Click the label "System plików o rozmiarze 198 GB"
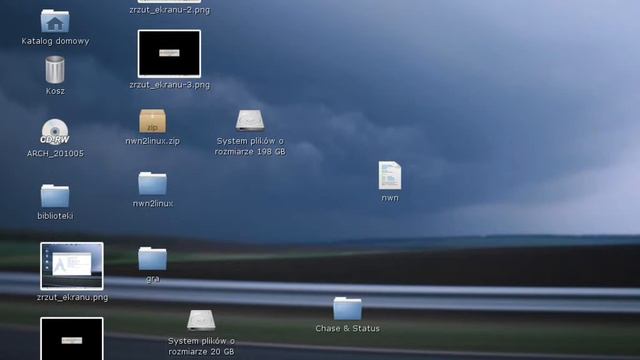 point(250,146)
